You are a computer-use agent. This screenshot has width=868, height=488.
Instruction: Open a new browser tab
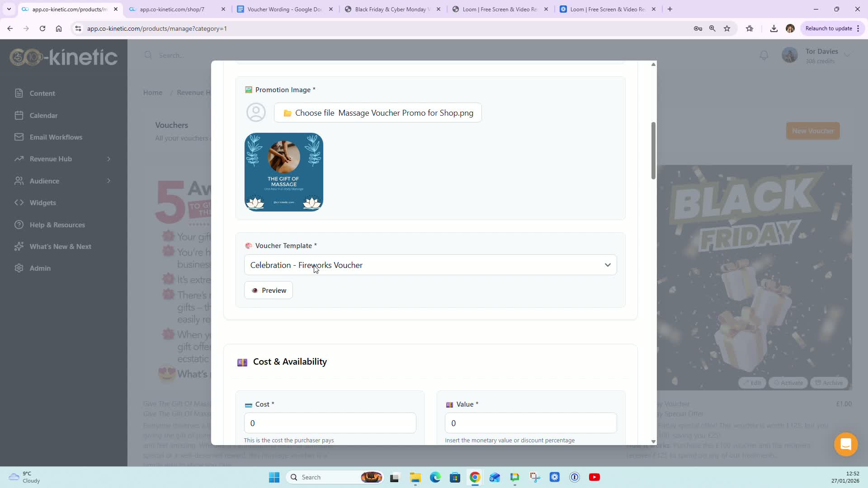[x=670, y=9]
